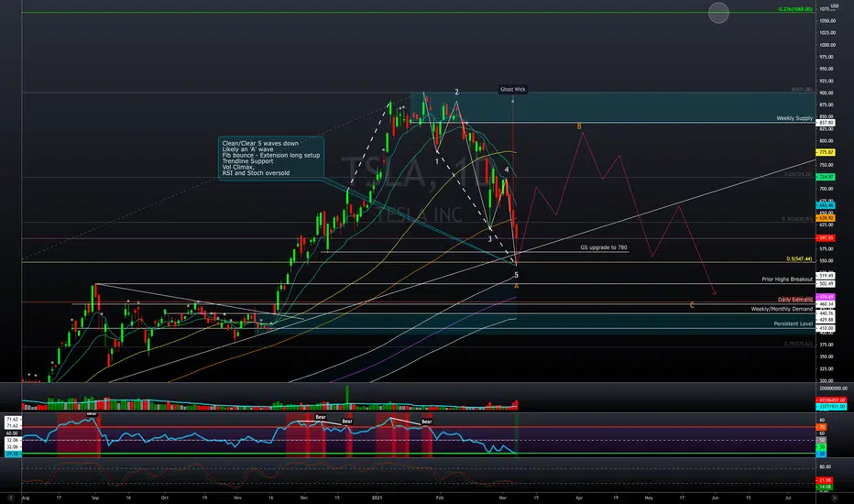Open the USD currency selector on price axis

click(x=835, y=5)
